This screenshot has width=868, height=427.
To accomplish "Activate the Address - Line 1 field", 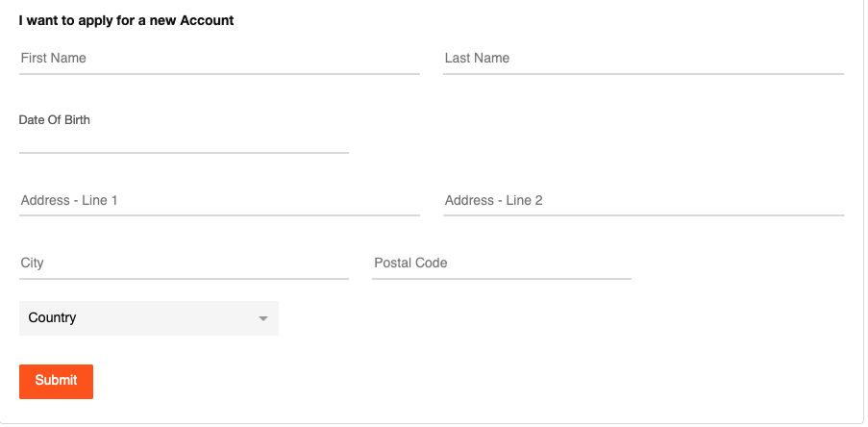I will click(219, 201).
